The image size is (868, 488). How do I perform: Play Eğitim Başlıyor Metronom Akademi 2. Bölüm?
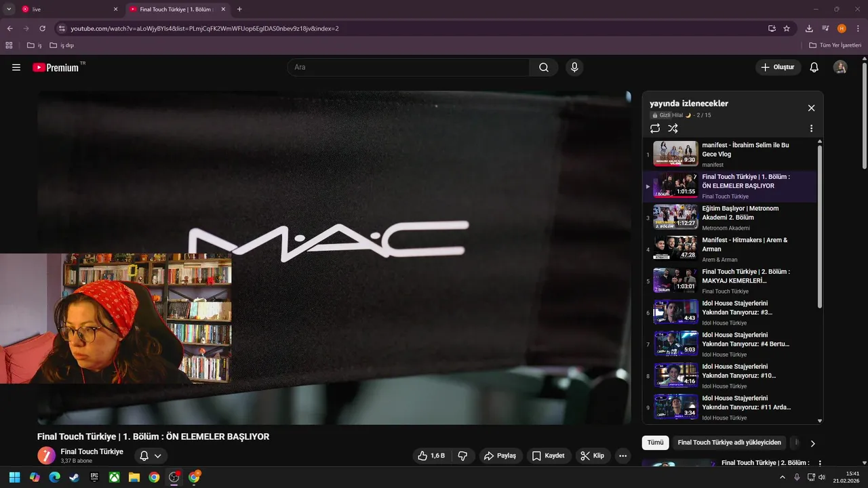tap(730, 218)
